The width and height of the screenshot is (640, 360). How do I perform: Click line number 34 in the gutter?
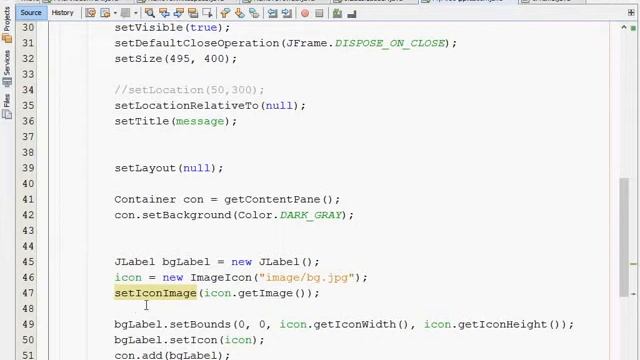[x=28, y=90]
